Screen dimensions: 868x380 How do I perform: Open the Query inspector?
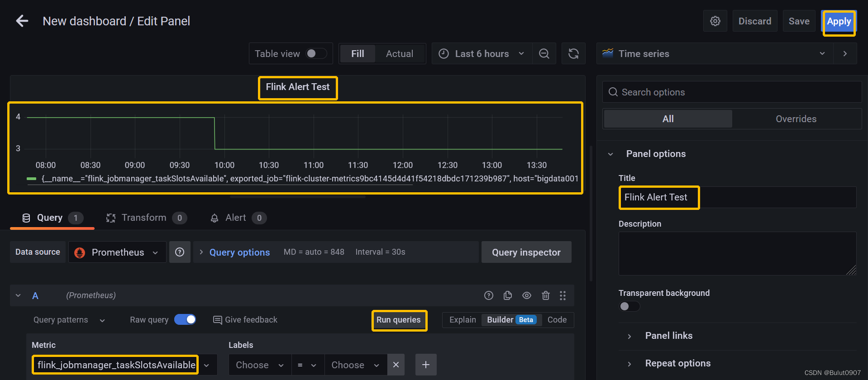526,252
